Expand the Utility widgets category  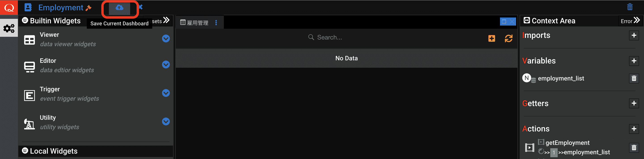166,122
